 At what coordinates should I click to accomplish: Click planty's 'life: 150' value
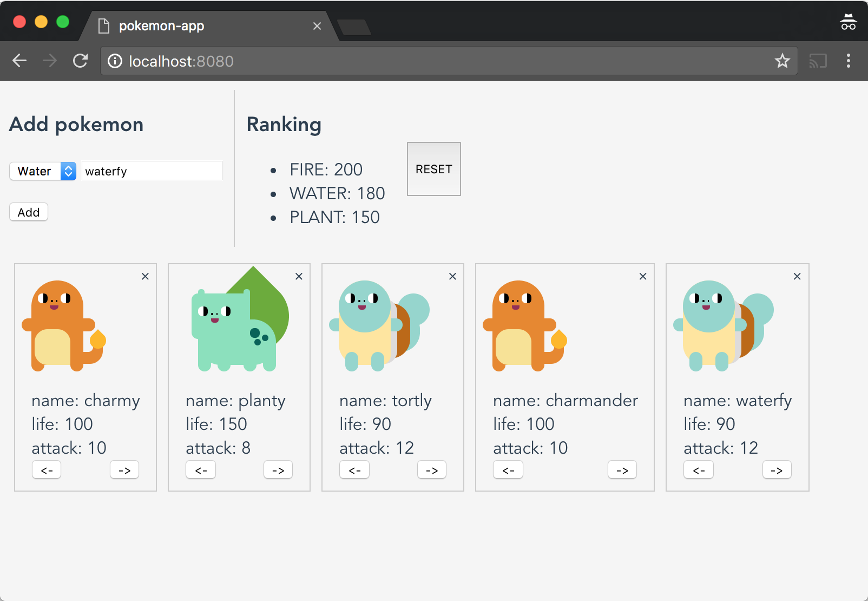pyautogui.click(x=216, y=424)
